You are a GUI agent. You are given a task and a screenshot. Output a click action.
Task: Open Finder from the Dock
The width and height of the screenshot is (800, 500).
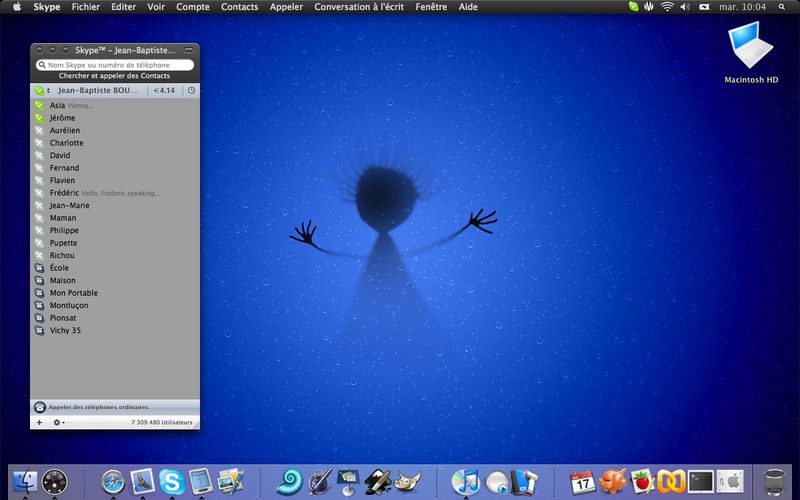[x=24, y=481]
